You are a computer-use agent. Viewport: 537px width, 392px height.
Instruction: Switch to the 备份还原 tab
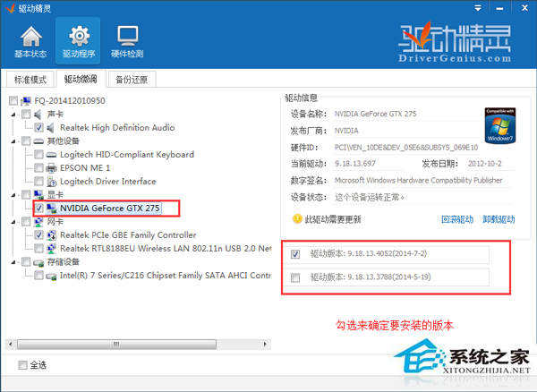coord(132,78)
